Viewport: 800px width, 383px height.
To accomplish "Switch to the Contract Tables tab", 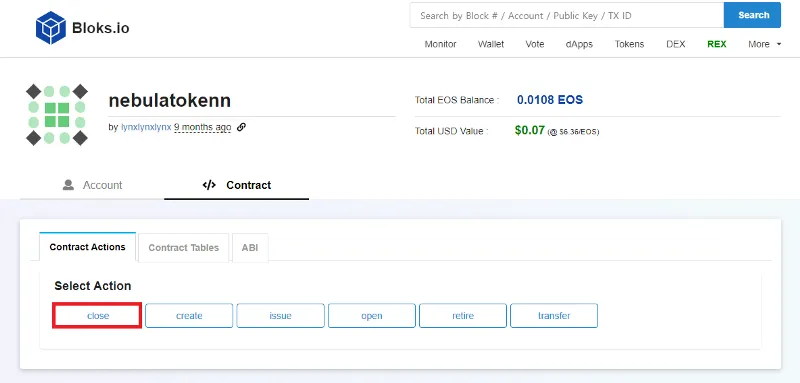I will click(x=184, y=248).
